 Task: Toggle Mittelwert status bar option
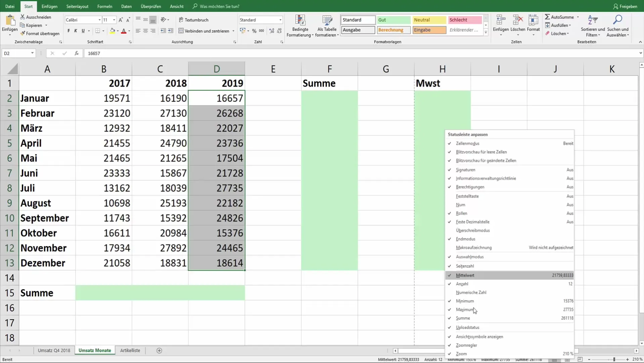coord(509,275)
